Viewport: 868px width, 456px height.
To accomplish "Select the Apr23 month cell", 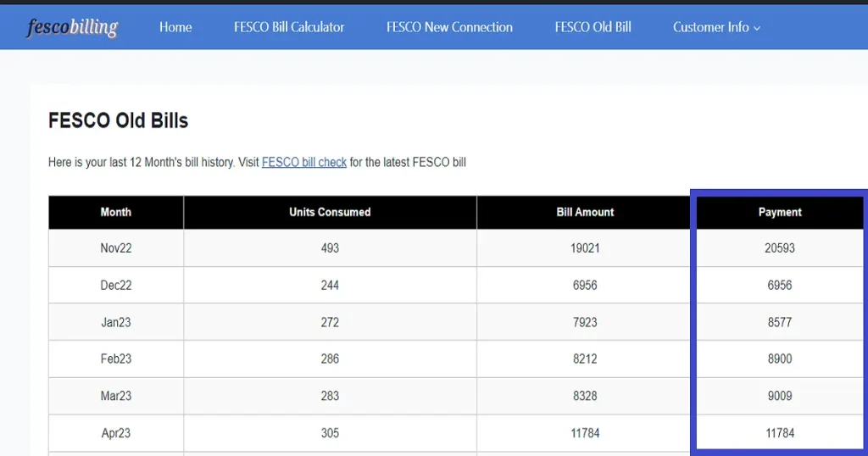I will [115, 433].
